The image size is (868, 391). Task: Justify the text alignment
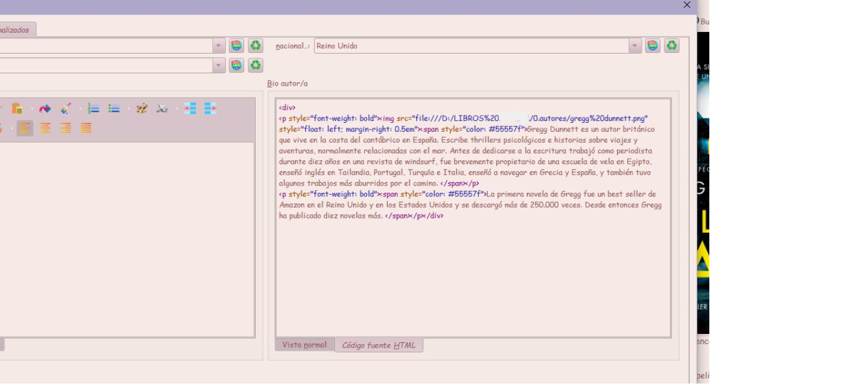[86, 128]
